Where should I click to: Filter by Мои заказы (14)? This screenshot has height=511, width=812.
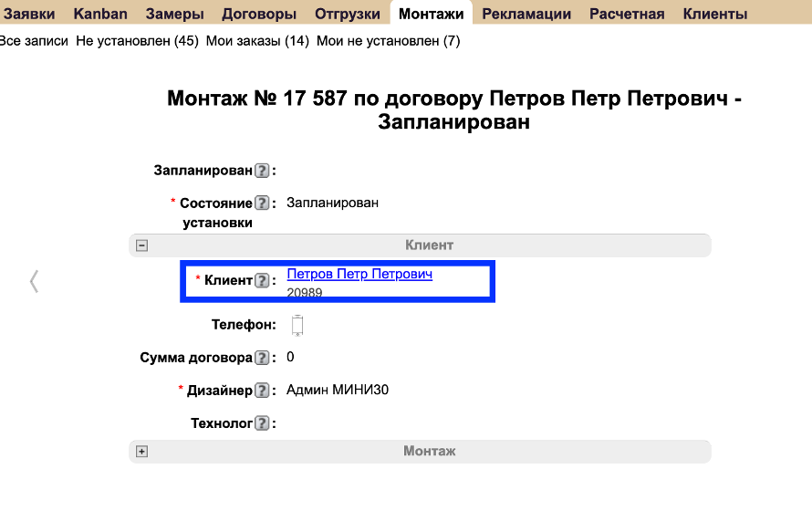(x=257, y=41)
